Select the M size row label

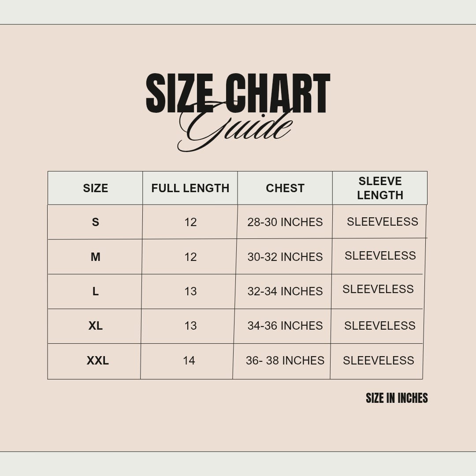pyautogui.click(x=95, y=257)
